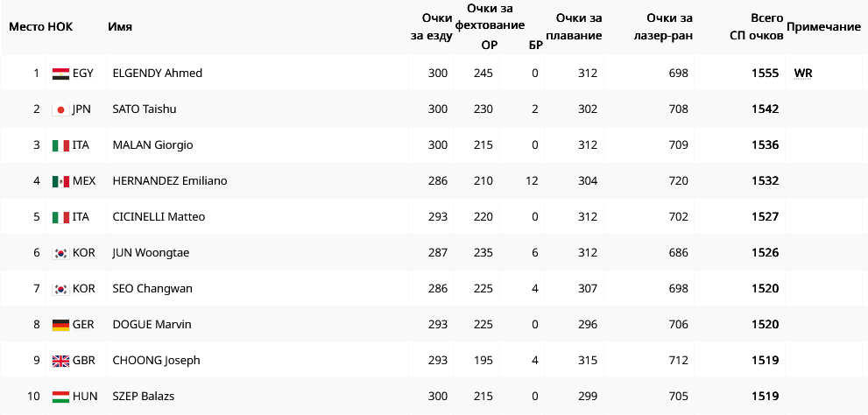Open SATO Taishu athlete entry
Viewport: 868px width, 415px height.
pyautogui.click(x=145, y=109)
